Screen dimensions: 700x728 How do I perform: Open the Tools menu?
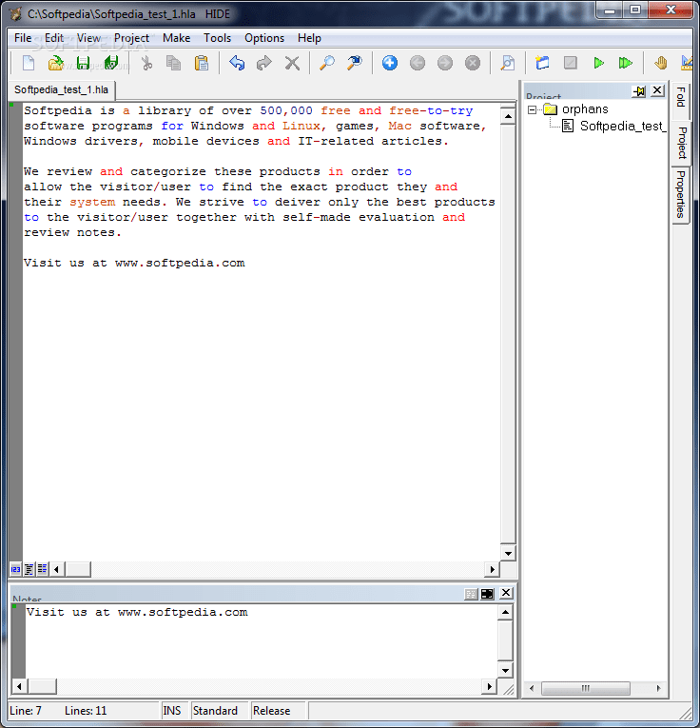coord(217,38)
